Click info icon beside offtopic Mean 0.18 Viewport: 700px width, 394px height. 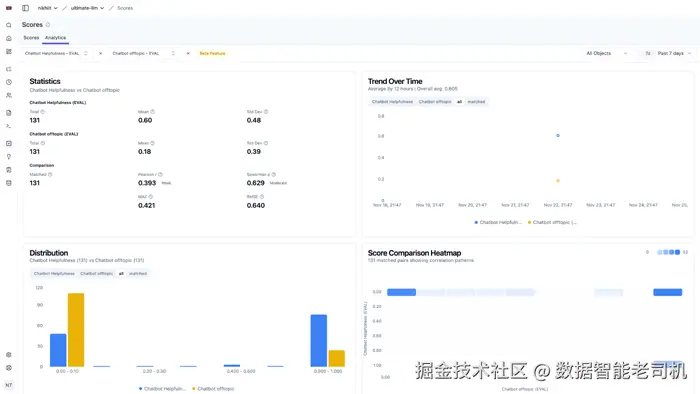point(153,143)
